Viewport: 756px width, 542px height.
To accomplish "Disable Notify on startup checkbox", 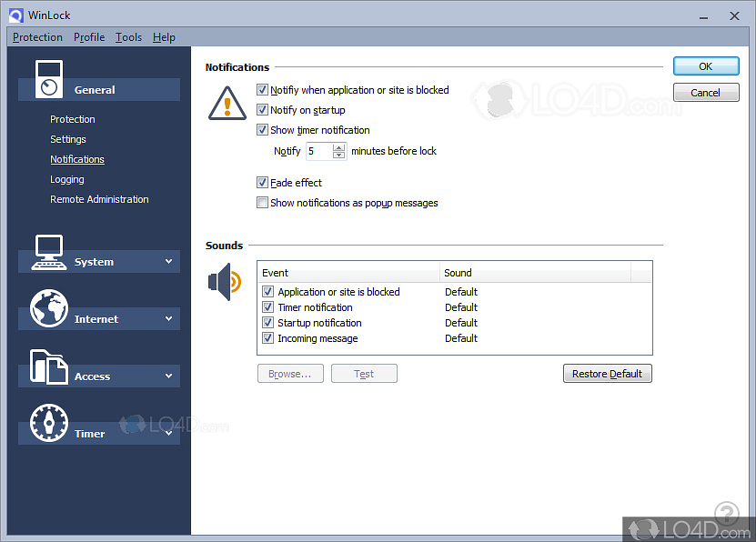I will (x=263, y=110).
